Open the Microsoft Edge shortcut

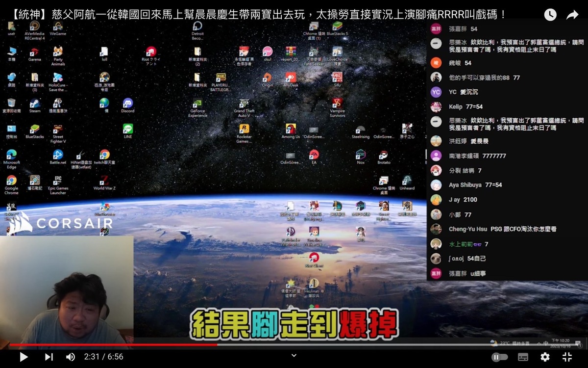click(x=11, y=158)
